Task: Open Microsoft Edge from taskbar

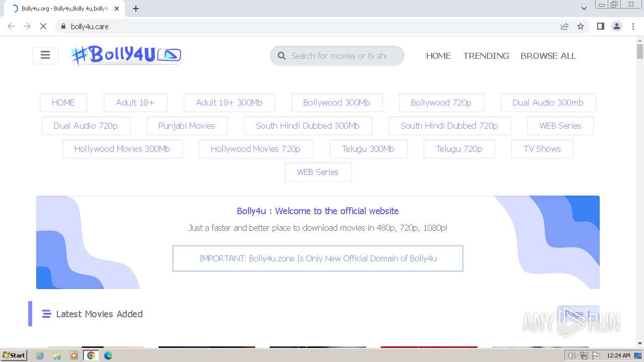Action: pyautogui.click(x=108, y=355)
